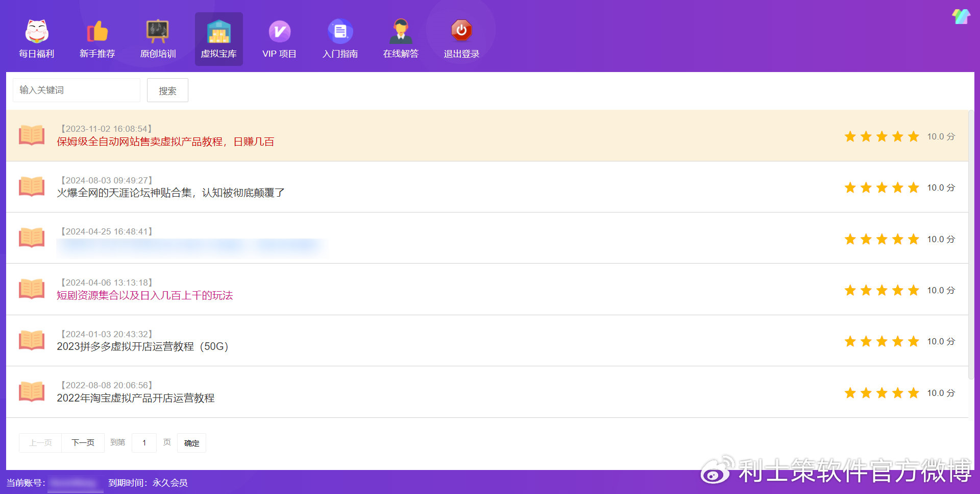Image resolution: width=980 pixels, height=494 pixels.
Task: Go to next page with 下一页
Action: (83, 443)
